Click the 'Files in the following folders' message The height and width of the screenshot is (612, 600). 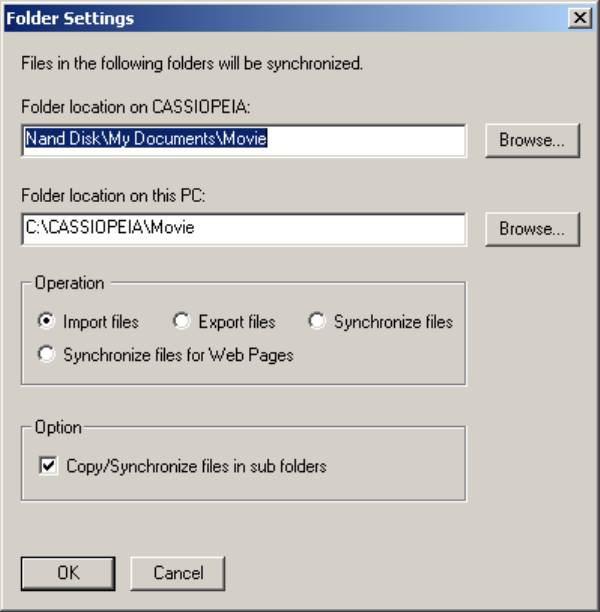click(x=192, y=63)
